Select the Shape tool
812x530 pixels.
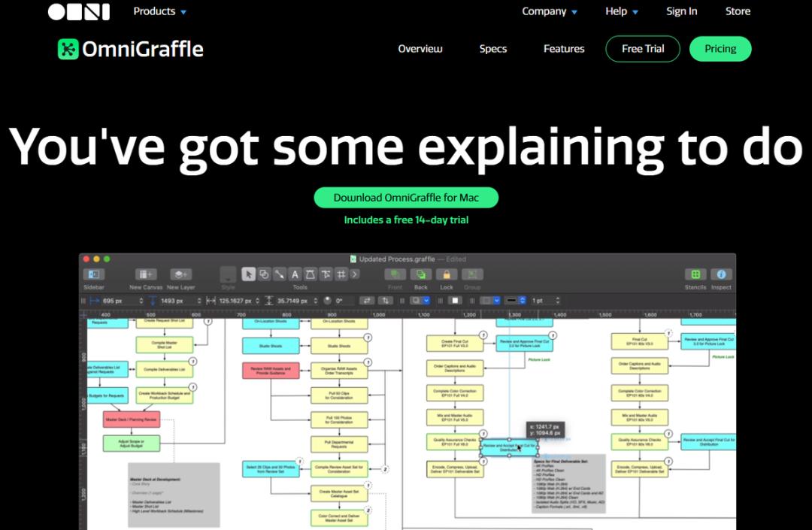(264, 274)
